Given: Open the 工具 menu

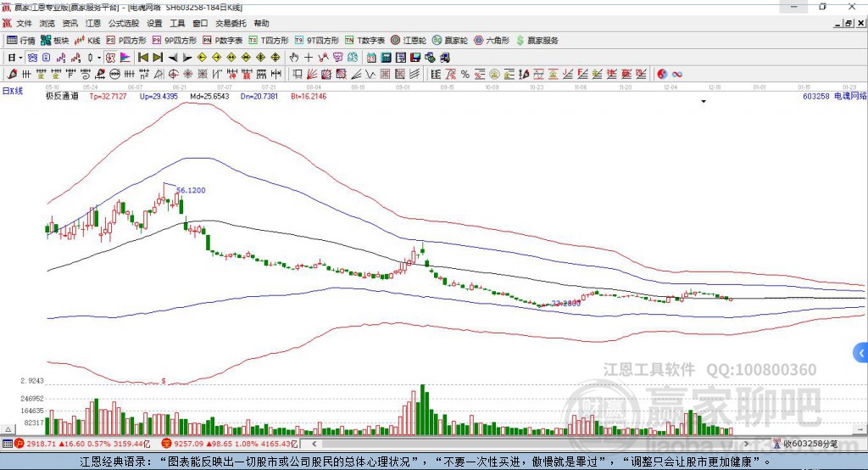Looking at the screenshot, I should [x=177, y=23].
